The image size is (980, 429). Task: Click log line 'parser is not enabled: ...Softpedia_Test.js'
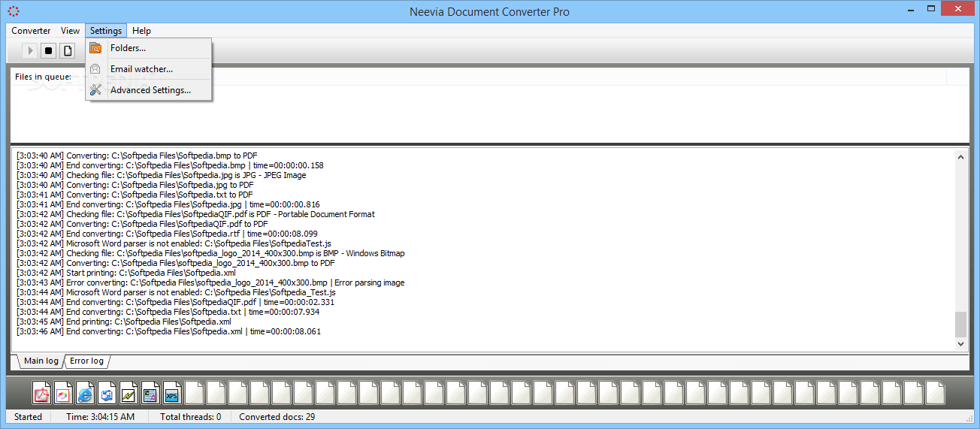(x=175, y=292)
